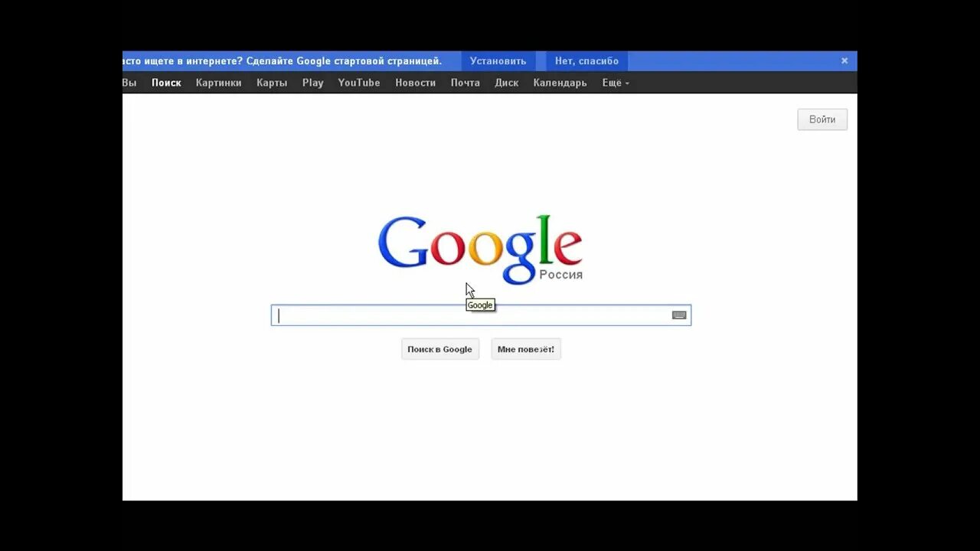Focus the Google search input field

(481, 315)
